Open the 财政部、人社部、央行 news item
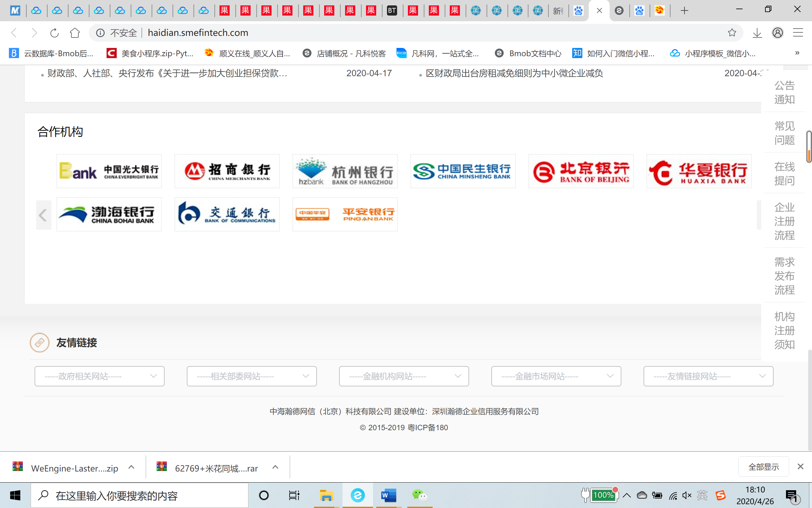The width and height of the screenshot is (812, 508). click(x=167, y=73)
